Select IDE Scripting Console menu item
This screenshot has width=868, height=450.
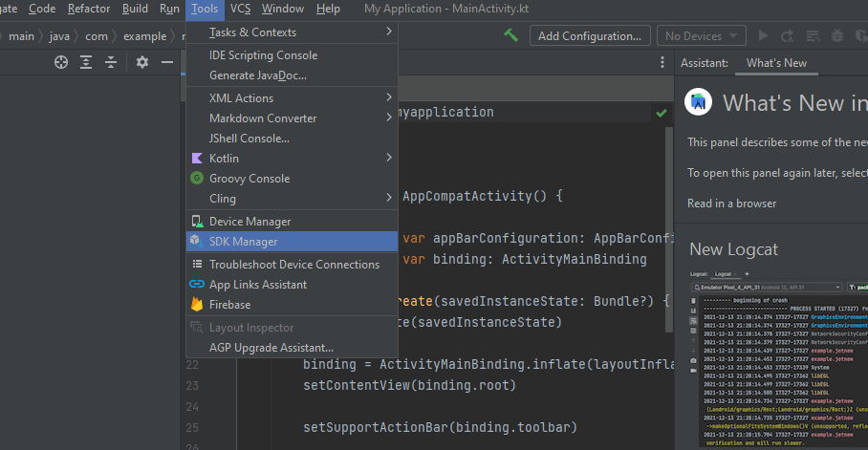point(292,55)
